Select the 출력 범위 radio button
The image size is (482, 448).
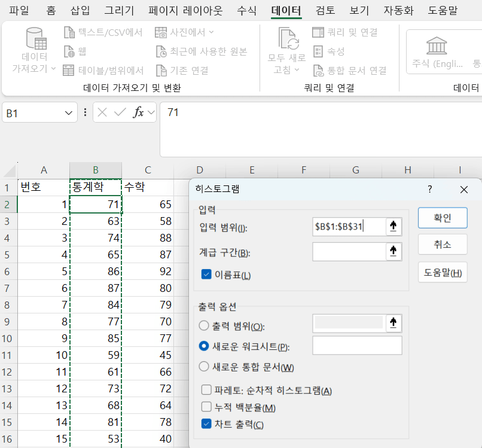pos(204,327)
